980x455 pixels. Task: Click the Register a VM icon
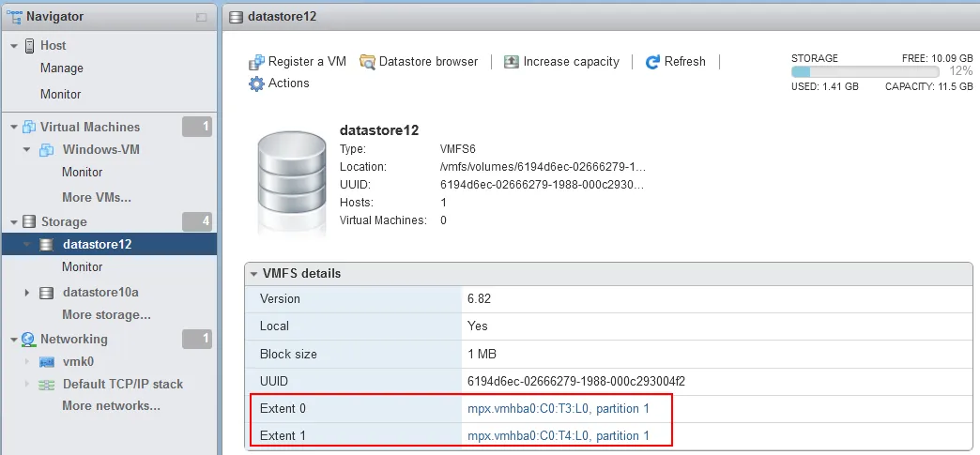click(256, 62)
